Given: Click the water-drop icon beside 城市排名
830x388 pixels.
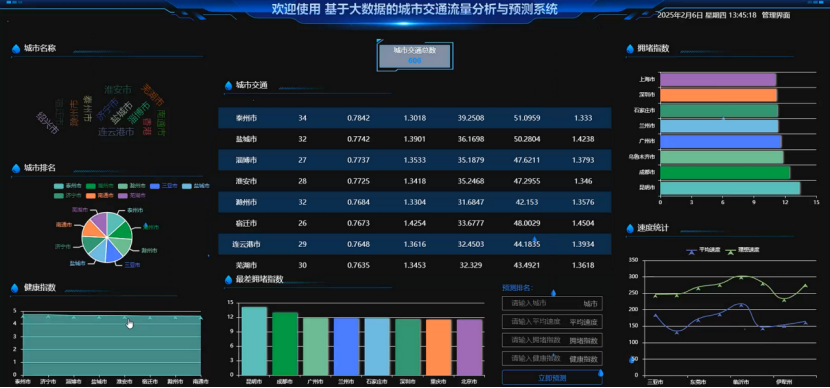Looking at the screenshot, I should coord(15,168).
